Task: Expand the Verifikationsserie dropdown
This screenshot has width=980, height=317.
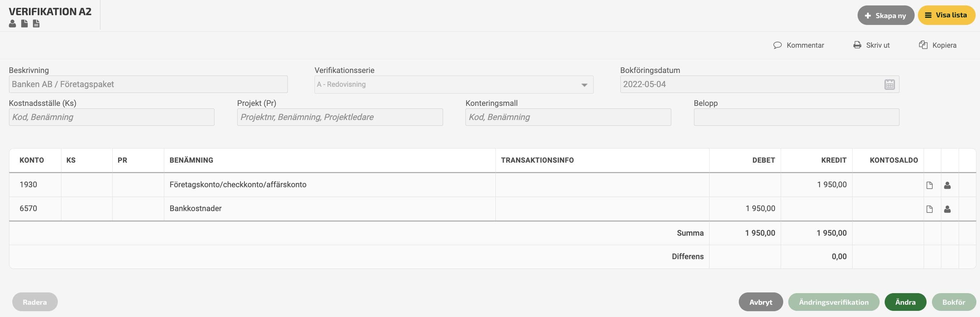Action: point(584,85)
